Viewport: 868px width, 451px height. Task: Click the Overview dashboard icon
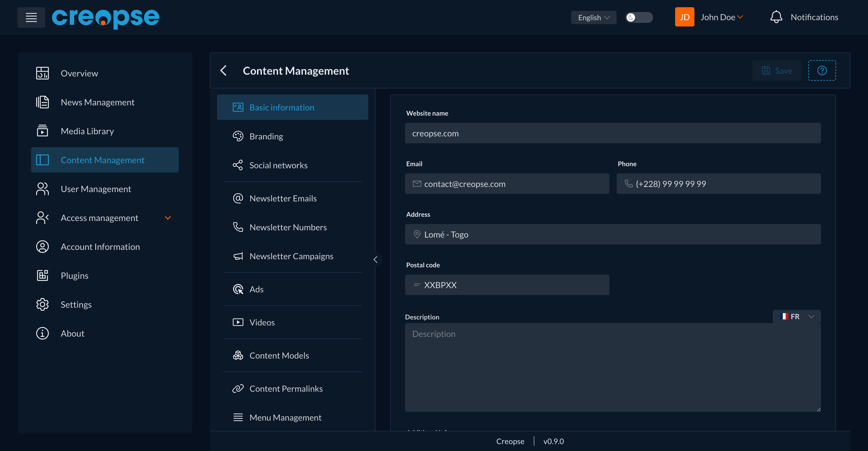point(42,73)
